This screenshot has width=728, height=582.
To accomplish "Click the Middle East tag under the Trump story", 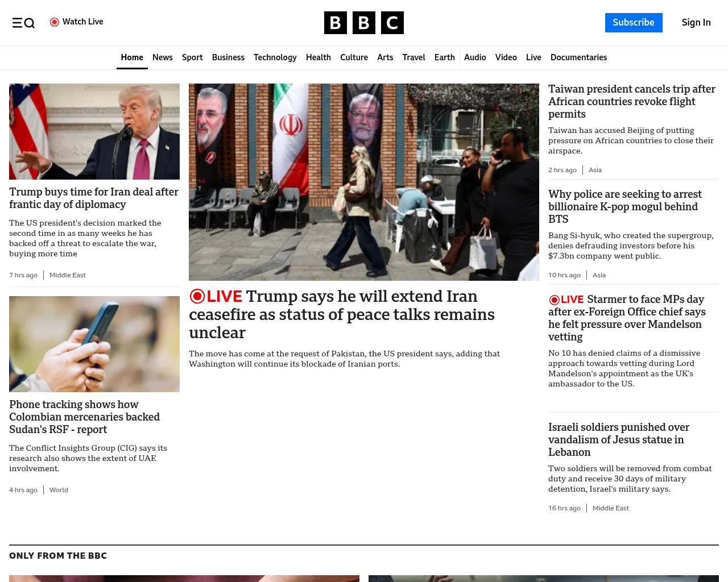I will tap(68, 275).
